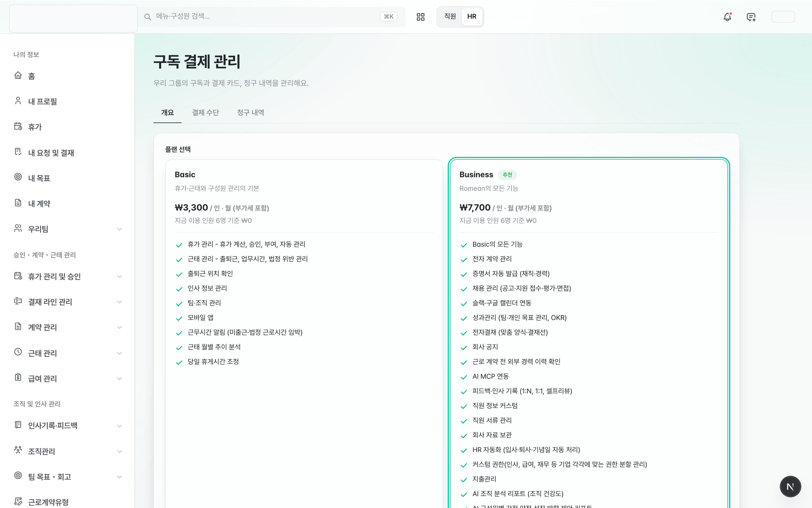Expand 계약 관리 chevron
This screenshot has width=812, height=508.
pyautogui.click(x=120, y=328)
